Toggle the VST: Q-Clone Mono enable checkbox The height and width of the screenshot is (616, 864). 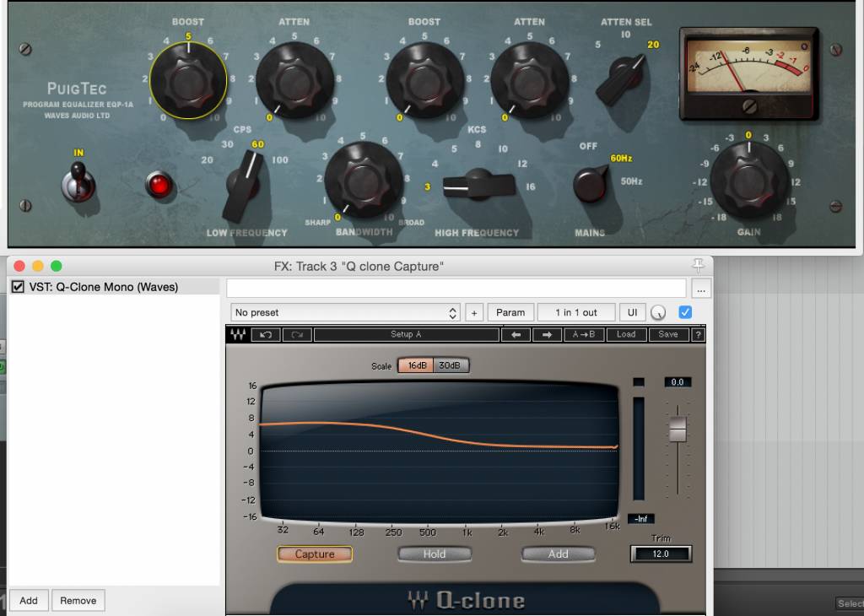tap(18, 287)
